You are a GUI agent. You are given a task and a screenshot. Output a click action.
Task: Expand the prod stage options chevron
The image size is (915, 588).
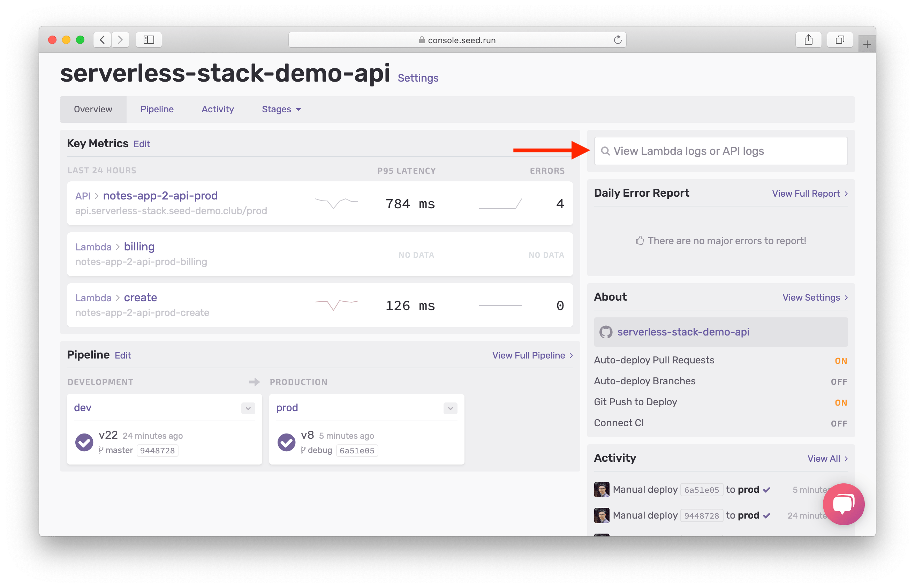click(450, 408)
